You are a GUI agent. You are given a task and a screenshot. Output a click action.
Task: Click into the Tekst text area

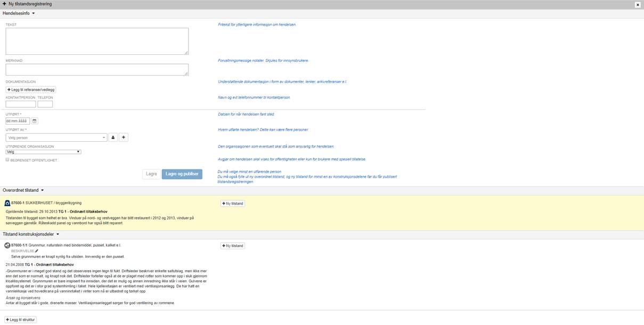pyautogui.click(x=97, y=41)
